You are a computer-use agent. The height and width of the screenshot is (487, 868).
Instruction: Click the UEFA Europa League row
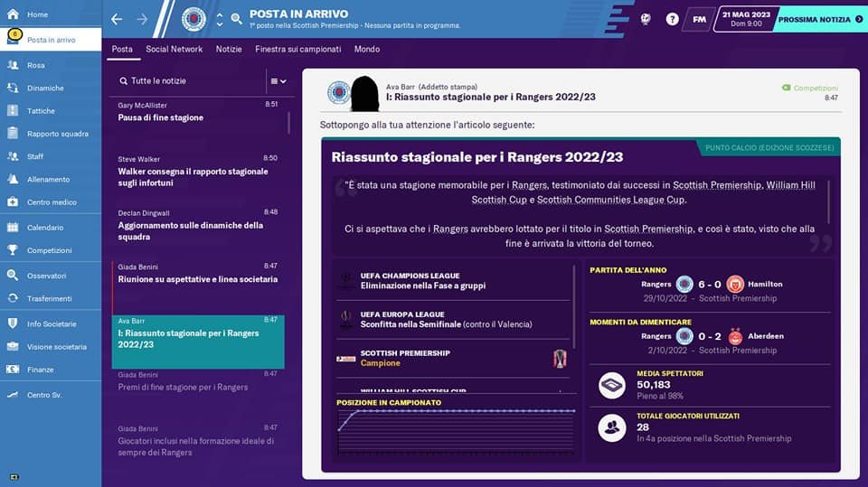pyautogui.click(x=453, y=319)
